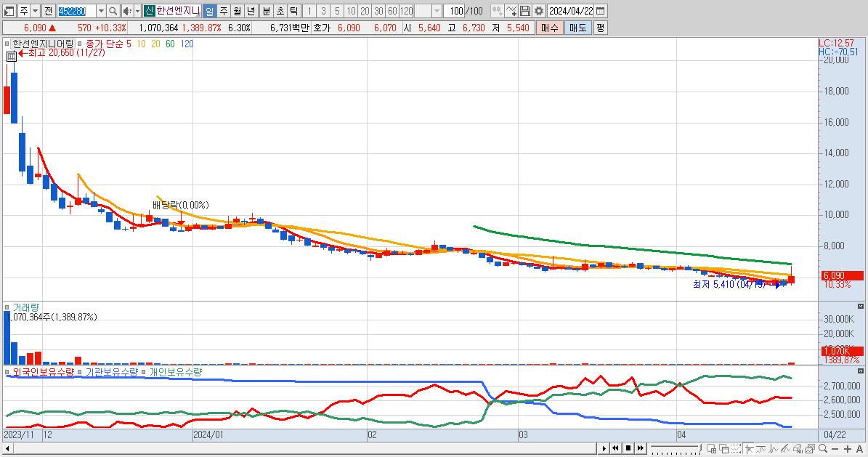
Task: Click the 개인보유수량 legend label
Action: 176,372
